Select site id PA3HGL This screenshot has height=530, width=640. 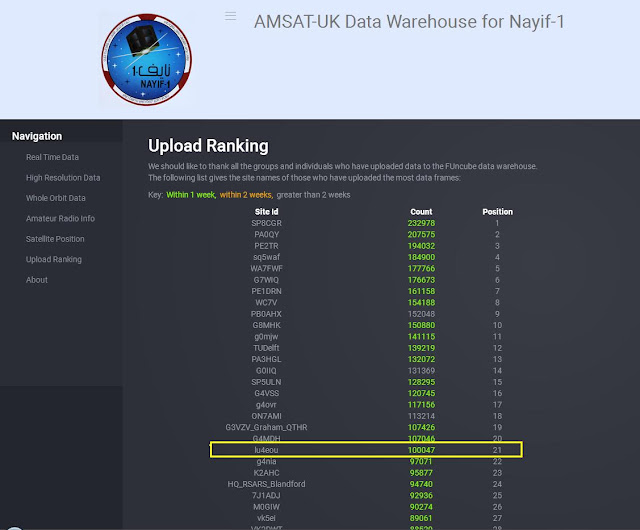267,359
